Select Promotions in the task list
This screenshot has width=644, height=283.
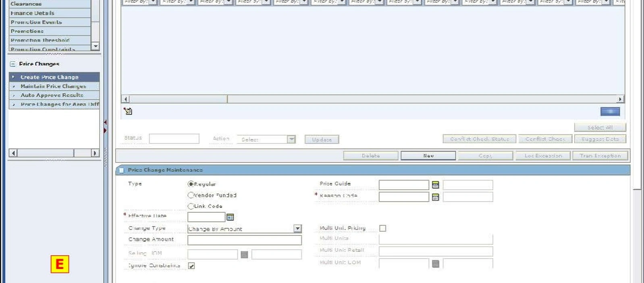50,31
